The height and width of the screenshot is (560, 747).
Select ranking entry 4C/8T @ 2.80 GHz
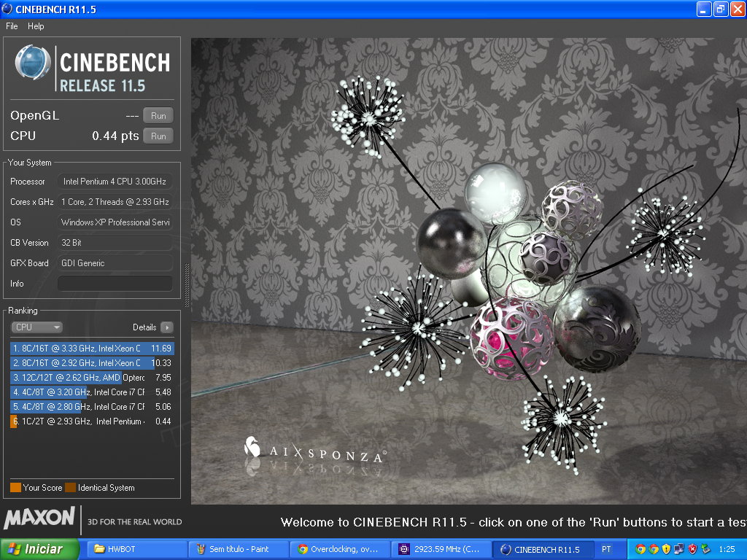click(92, 407)
